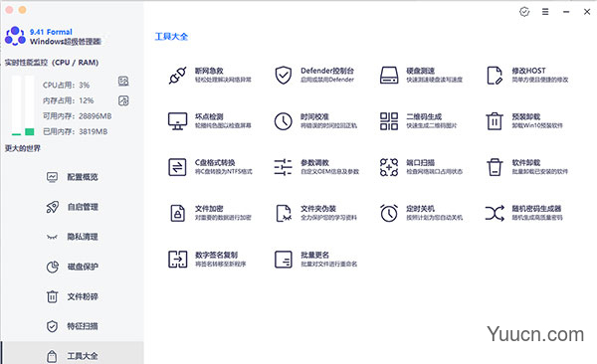Select 文件粉碎 file shredder in sidebar
The width and height of the screenshot is (597, 364).
click(73, 296)
